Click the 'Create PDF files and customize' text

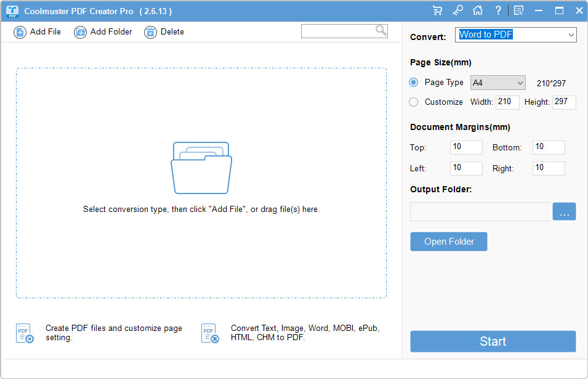[114, 333]
